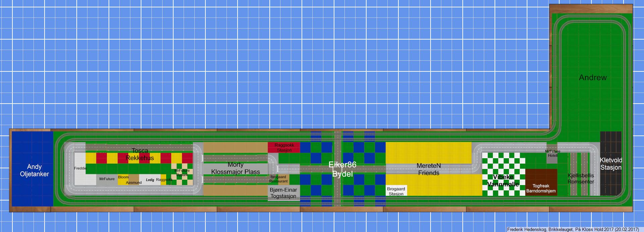644x232 pixels.
Task: Select the brown Togfreak Barndomshjem plot
Action: 541,182
